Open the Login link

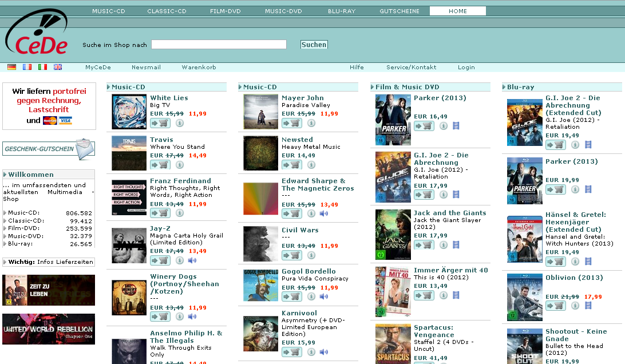pos(466,68)
